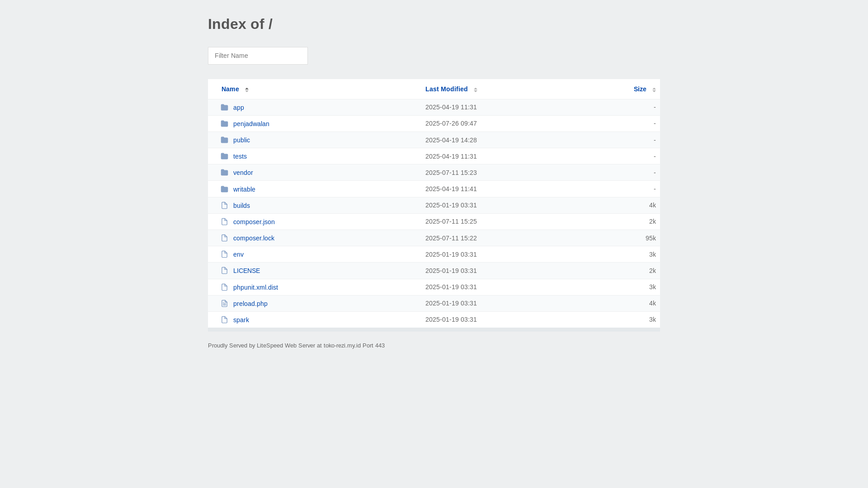Focus the Filter Name input field
The height and width of the screenshot is (488, 868).
tap(258, 56)
